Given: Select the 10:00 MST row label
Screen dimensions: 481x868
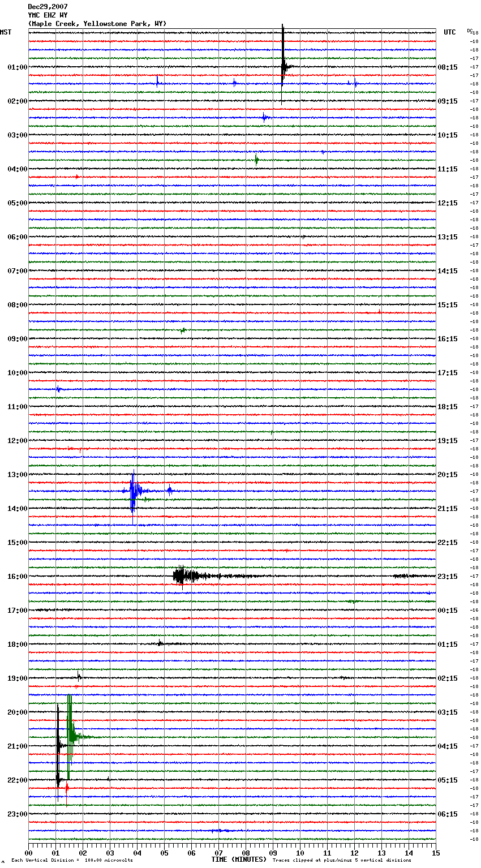Looking at the screenshot, I should click(x=18, y=373).
